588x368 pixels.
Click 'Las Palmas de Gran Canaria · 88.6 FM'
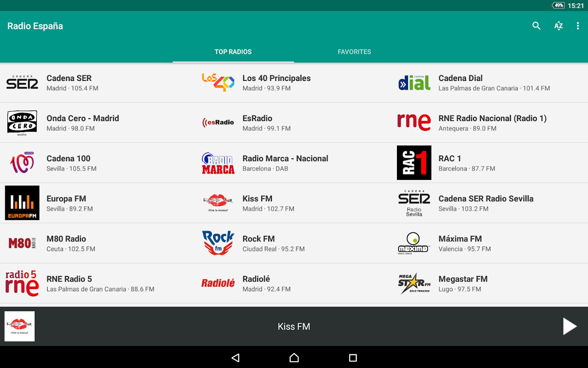coord(100,289)
